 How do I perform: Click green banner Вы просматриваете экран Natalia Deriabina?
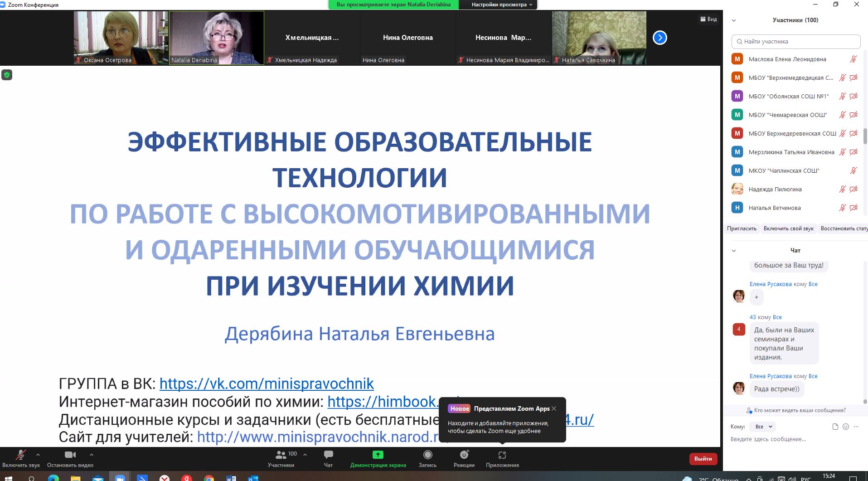393,5
